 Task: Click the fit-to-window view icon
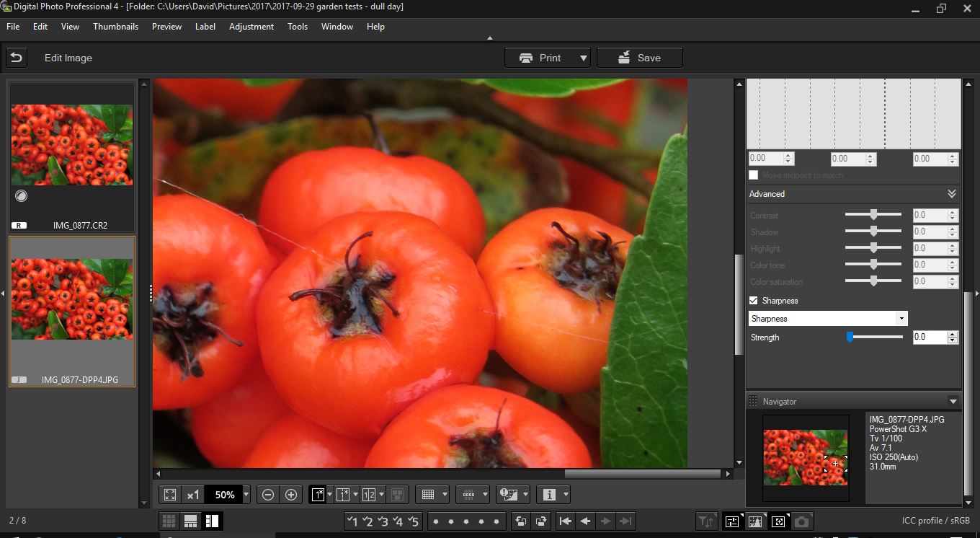[x=170, y=495]
